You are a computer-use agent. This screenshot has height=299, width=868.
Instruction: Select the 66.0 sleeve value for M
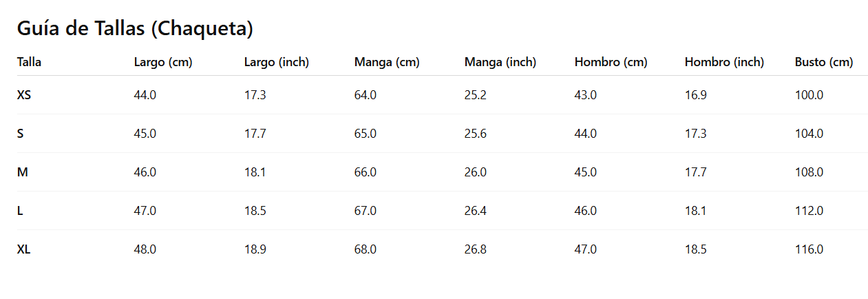tap(365, 172)
